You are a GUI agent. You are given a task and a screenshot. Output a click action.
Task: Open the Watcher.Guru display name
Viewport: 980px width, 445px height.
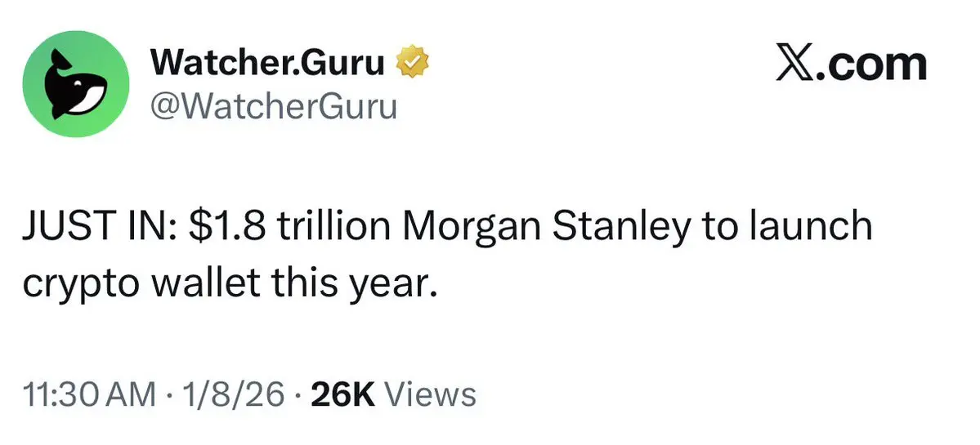(268, 64)
